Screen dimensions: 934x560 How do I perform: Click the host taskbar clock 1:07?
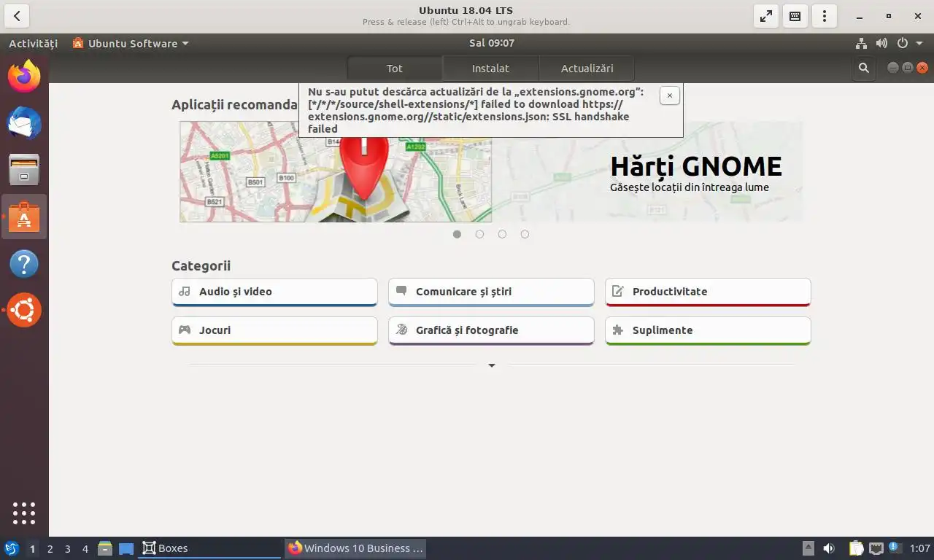(920, 548)
